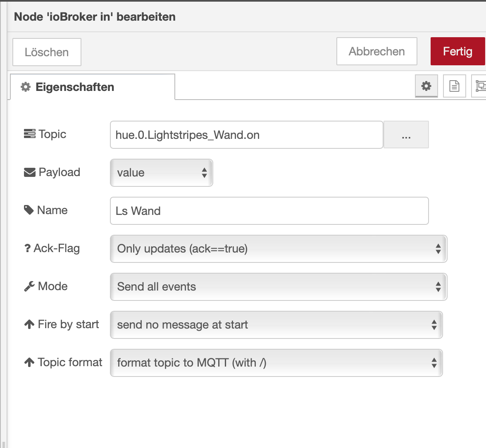Click the Topic list icon
This screenshot has height=448, width=486.
coord(30,134)
